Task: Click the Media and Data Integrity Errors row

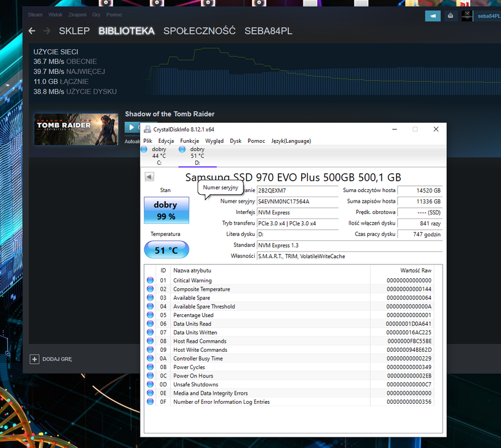Action: point(289,393)
